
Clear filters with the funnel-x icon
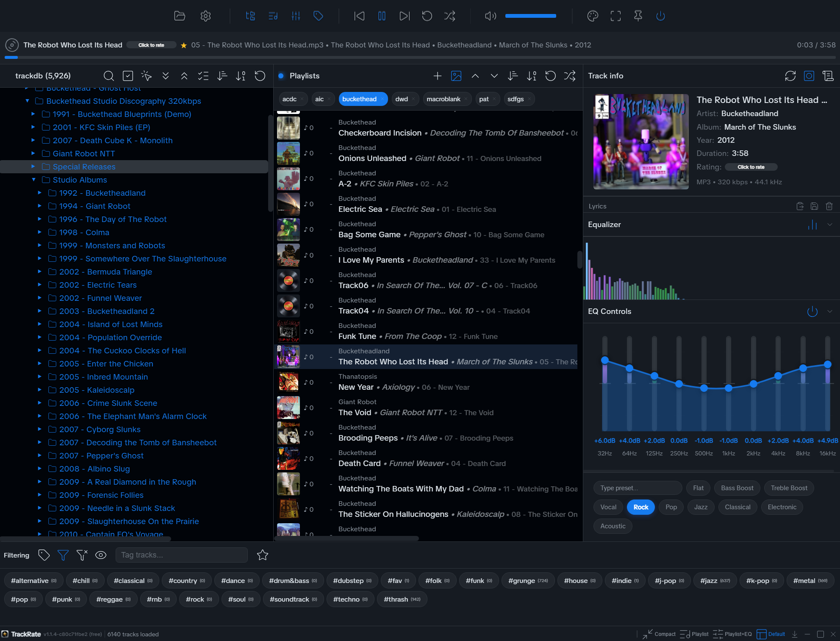pyautogui.click(x=81, y=555)
